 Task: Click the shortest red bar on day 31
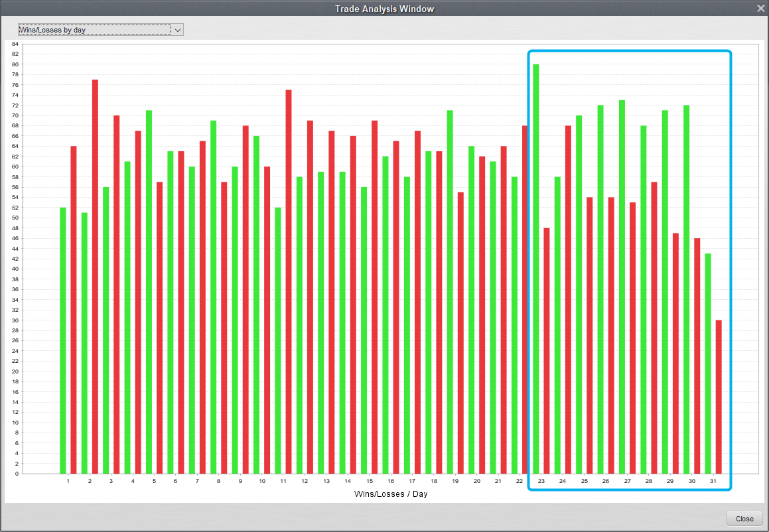pos(719,397)
